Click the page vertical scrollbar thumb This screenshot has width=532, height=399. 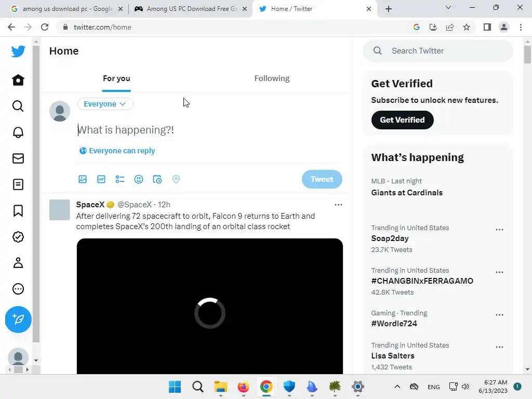coord(527,54)
